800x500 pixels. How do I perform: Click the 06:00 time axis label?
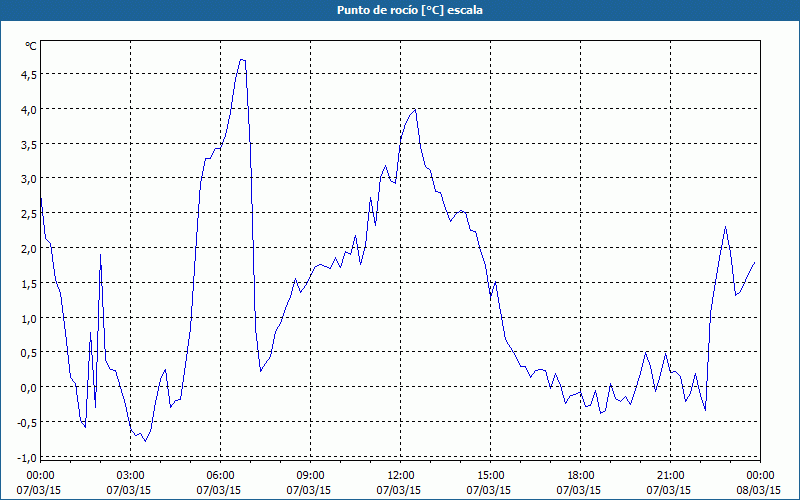[220, 476]
